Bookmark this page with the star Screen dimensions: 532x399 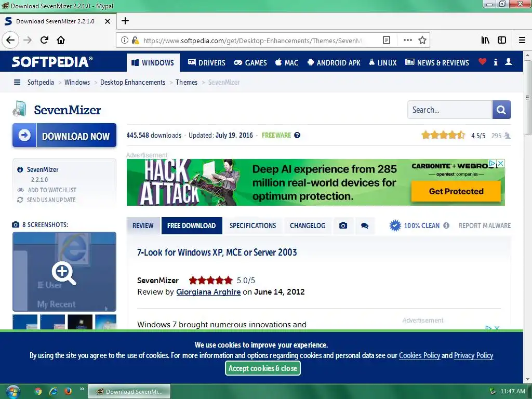coord(422,41)
